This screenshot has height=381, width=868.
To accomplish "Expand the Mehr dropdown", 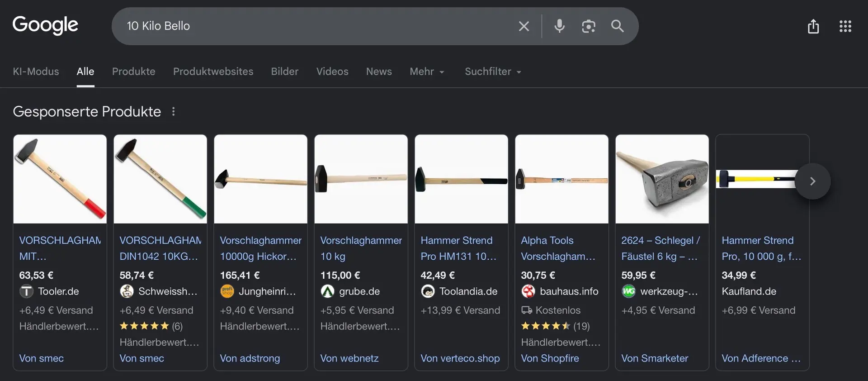I will (x=427, y=71).
